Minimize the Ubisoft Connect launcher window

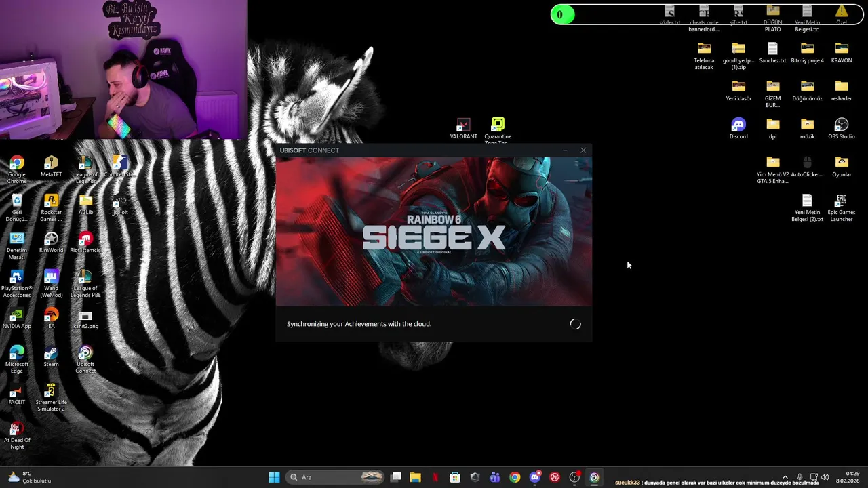click(x=565, y=150)
